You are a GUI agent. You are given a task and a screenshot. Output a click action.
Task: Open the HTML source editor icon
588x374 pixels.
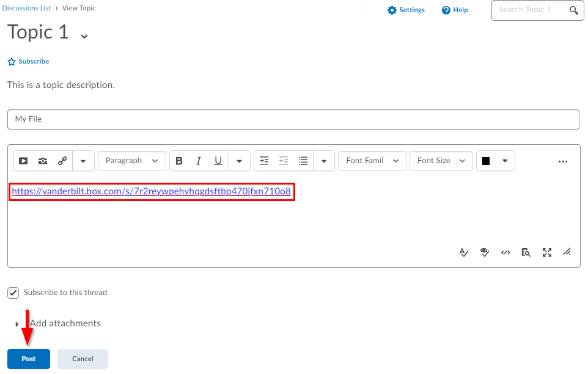tap(505, 252)
